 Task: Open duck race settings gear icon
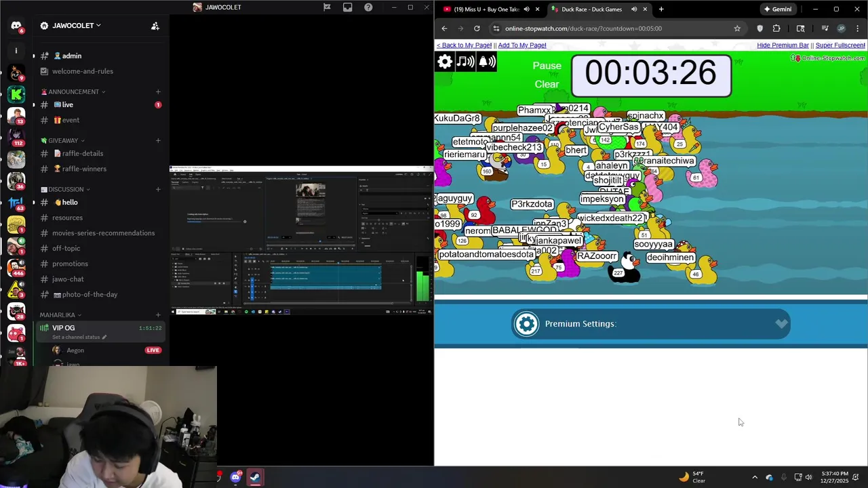click(x=445, y=62)
